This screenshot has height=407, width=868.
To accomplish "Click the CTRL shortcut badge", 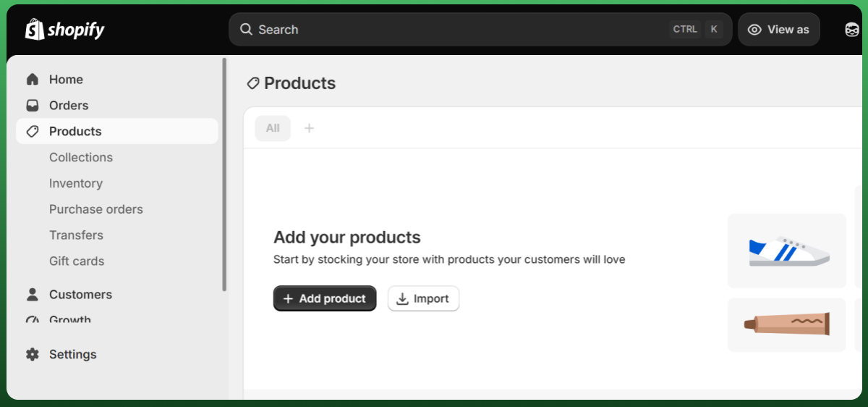I will pos(685,30).
